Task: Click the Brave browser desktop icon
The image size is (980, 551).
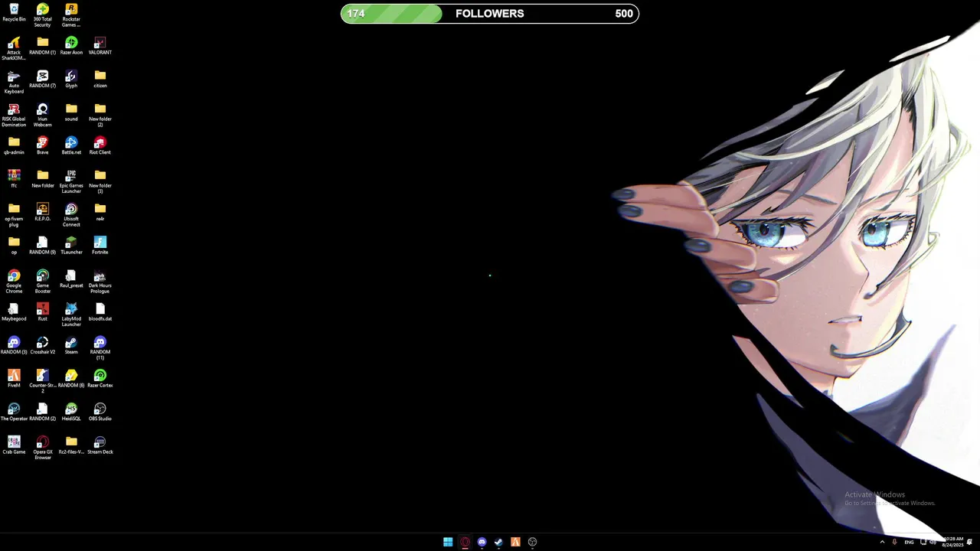Action: [42, 145]
